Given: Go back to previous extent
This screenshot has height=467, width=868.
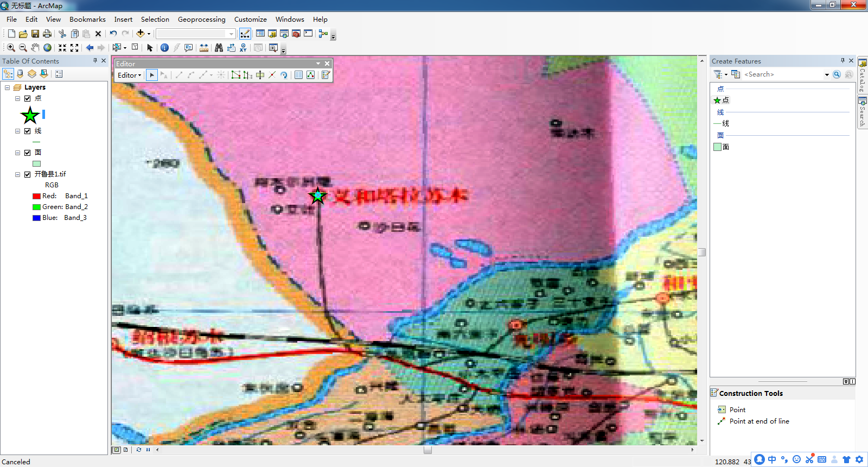Looking at the screenshot, I should tap(90, 48).
